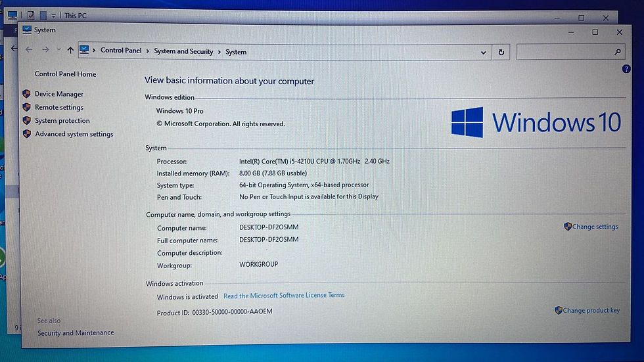
Task: Open Remote settings link
Action: pos(58,107)
